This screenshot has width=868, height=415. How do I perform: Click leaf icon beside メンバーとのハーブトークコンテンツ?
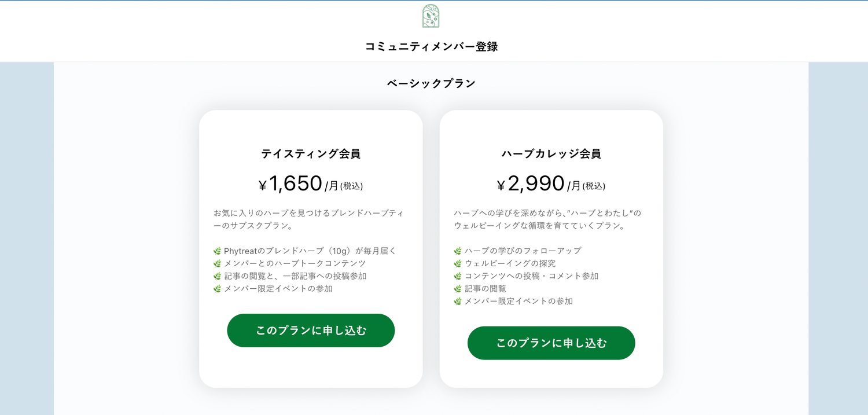pyautogui.click(x=218, y=264)
